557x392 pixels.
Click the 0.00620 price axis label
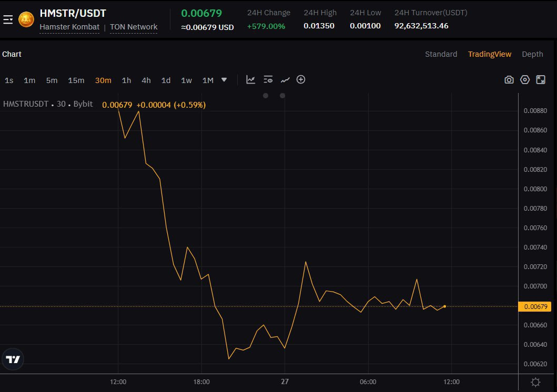click(x=535, y=364)
